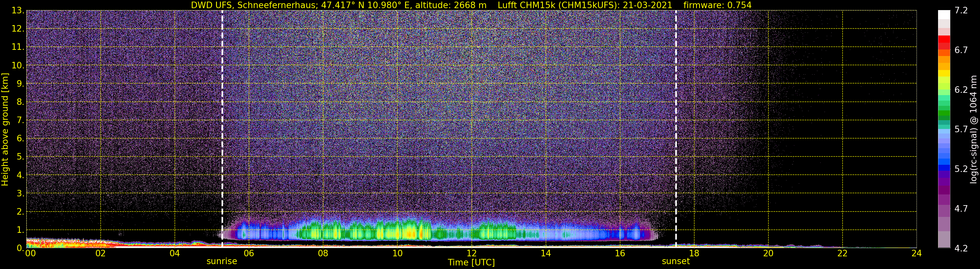Click the colorbar tick value 6.7
980x269 pixels.
pyautogui.click(x=961, y=50)
